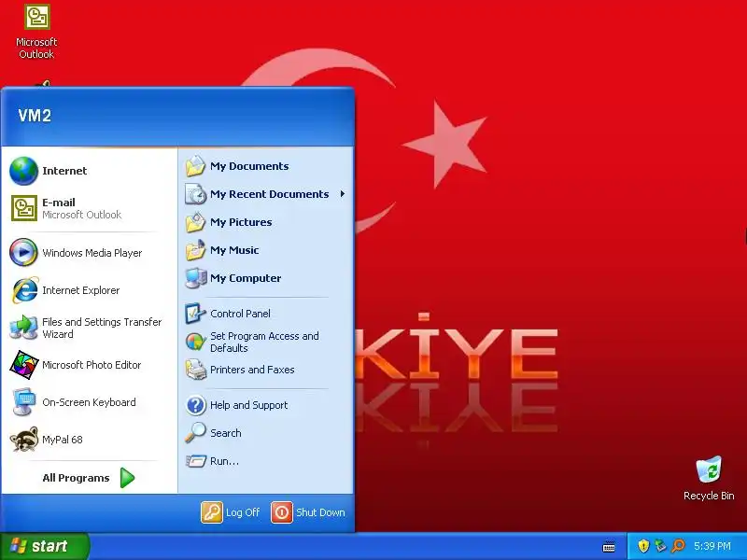Image resolution: width=747 pixels, height=560 pixels.
Task: Open My Documents from Start menu
Action: click(x=249, y=166)
